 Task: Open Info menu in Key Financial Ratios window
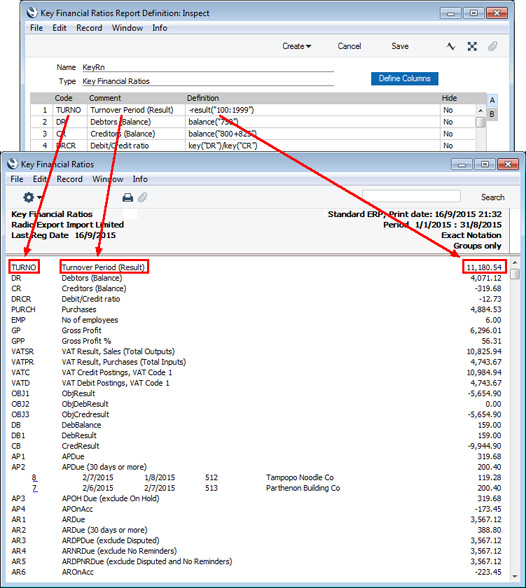140,179
